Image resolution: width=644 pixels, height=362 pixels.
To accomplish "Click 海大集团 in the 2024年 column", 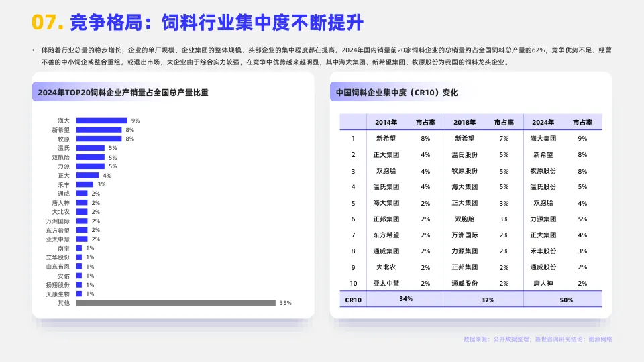I will [543, 139].
